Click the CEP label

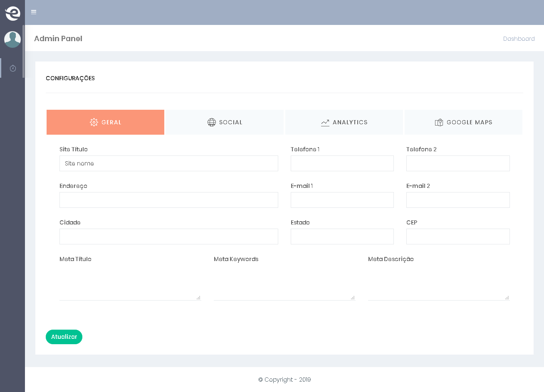tap(412, 222)
